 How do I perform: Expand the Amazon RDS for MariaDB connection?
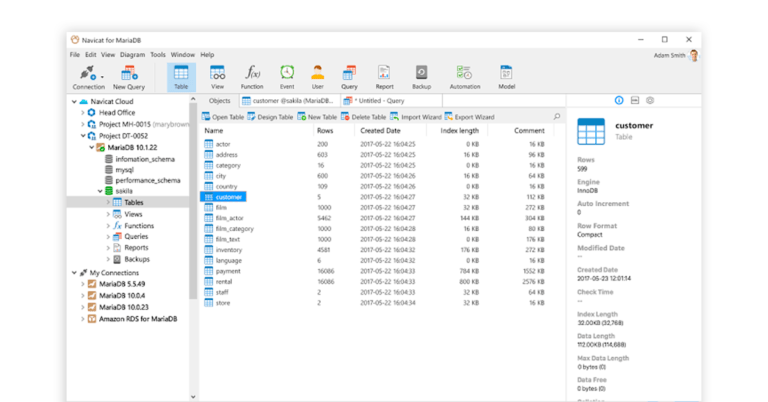(82, 318)
